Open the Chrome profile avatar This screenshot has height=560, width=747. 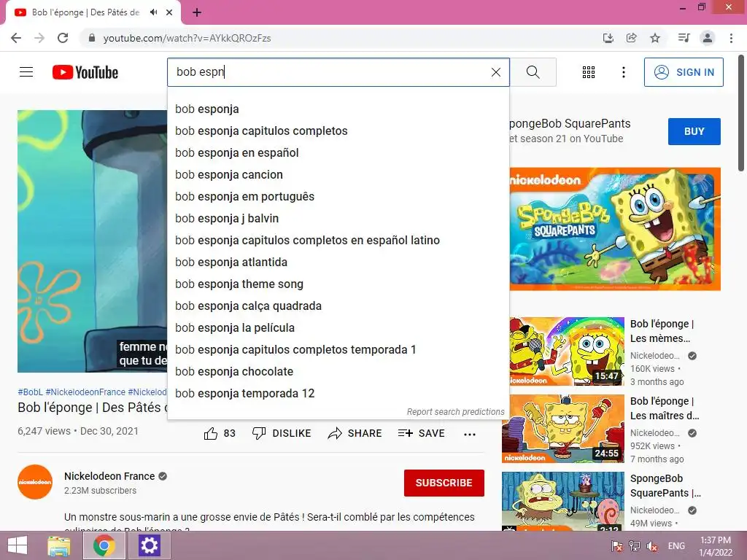(708, 38)
